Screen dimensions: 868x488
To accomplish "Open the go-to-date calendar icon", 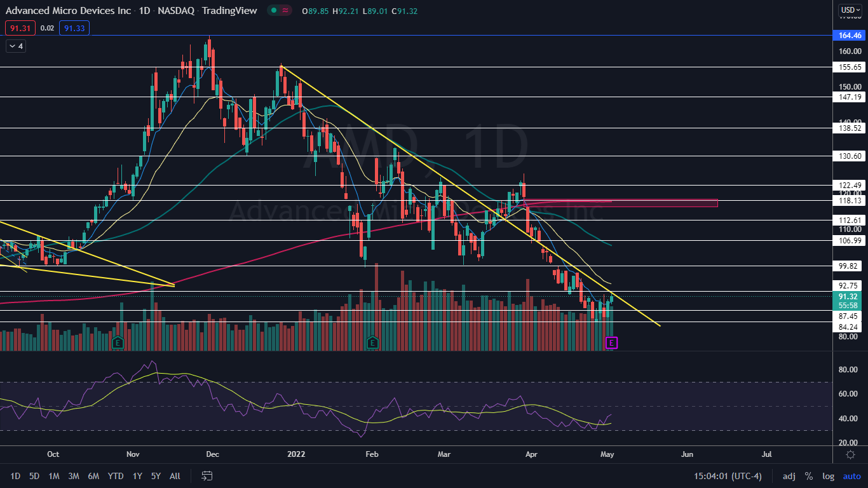I will click(207, 475).
